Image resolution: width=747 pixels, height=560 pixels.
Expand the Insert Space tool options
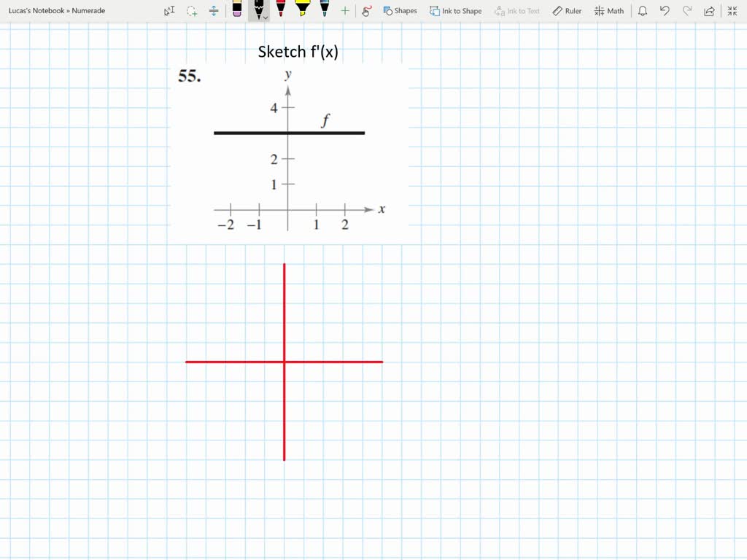coord(213,10)
